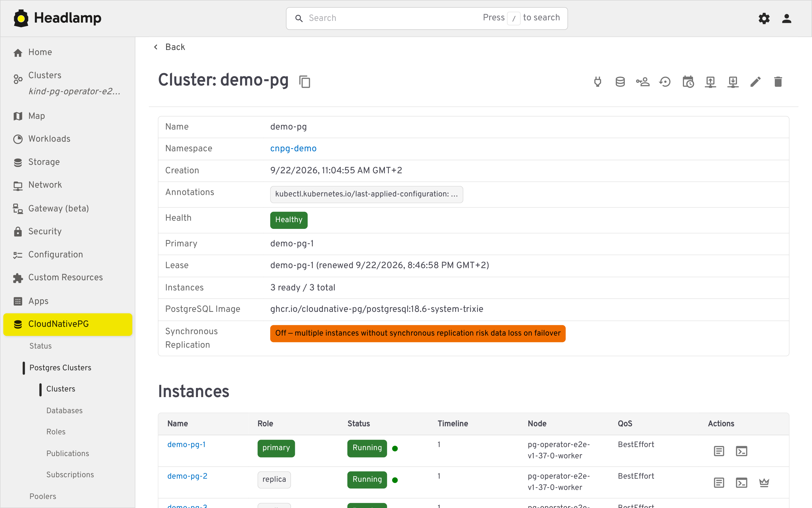Click the Headlamp logo
The height and width of the screenshot is (508, 812).
click(x=58, y=18)
